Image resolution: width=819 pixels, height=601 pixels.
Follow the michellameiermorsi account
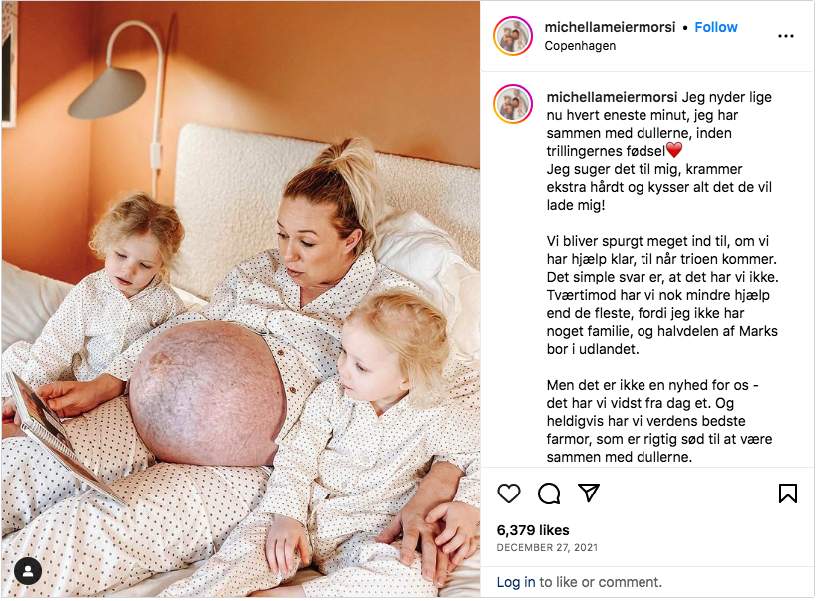coord(716,27)
